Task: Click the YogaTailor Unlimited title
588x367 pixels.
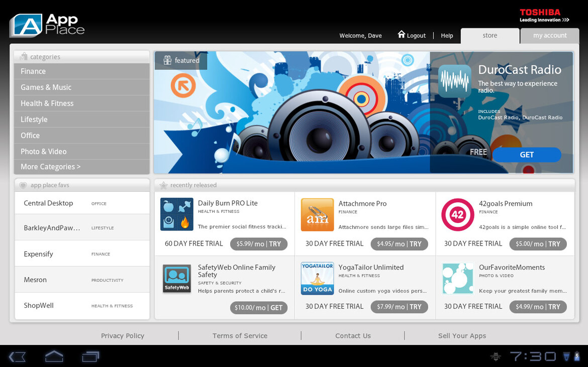Action: (371, 268)
